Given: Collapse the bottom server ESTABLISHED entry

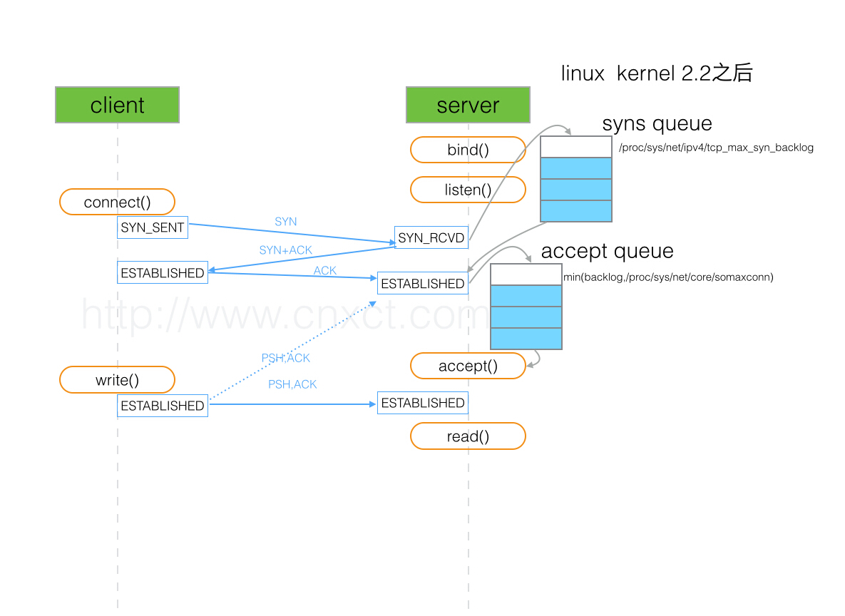Looking at the screenshot, I should click(x=422, y=402).
